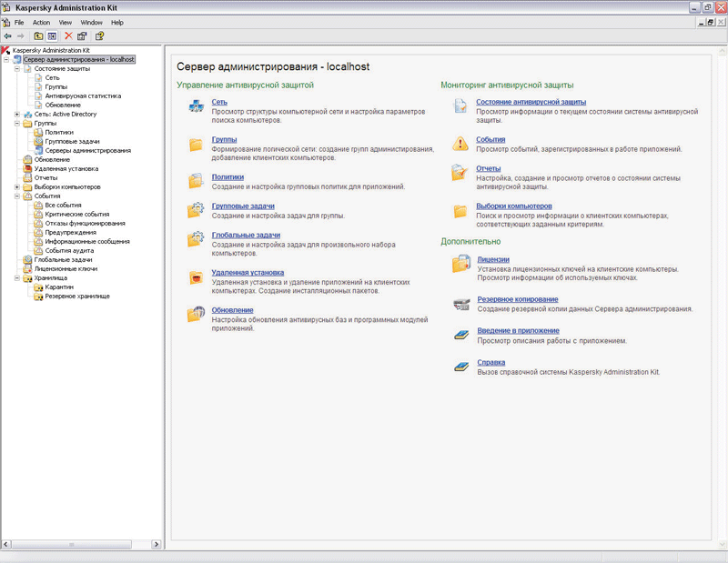Click the tree pane horizontal scrollbar right arrow
The image size is (728, 563).
pos(157,544)
